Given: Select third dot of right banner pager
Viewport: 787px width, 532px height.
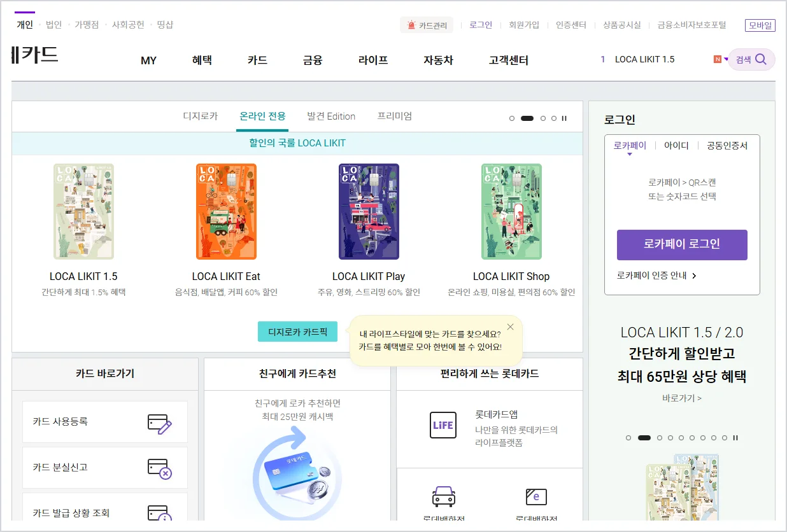Looking at the screenshot, I should 660,438.
